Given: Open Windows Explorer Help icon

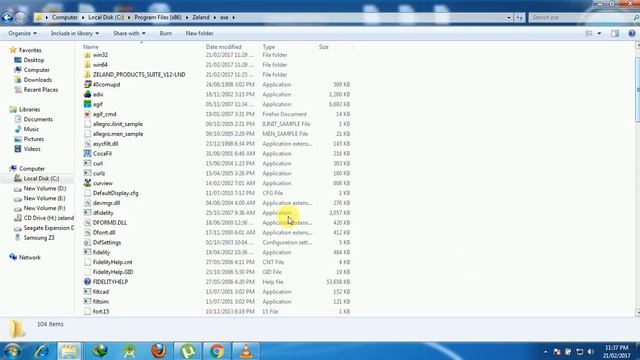Looking at the screenshot, I should click(631, 33).
